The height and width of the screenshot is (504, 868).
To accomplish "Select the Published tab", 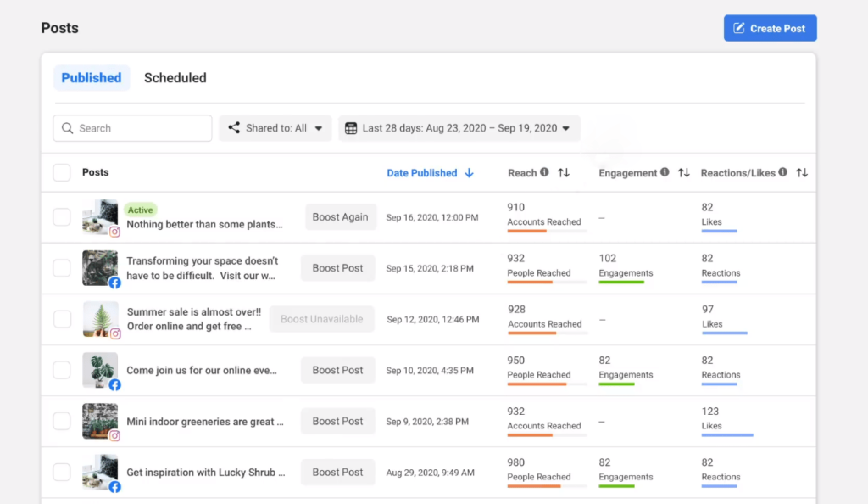I will (x=92, y=77).
